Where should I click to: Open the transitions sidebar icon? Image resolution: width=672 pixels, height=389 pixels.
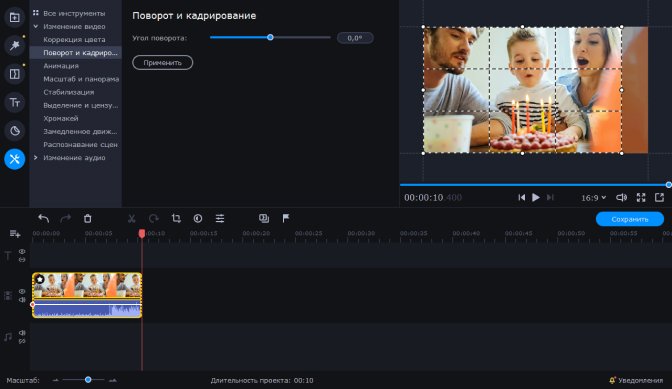click(x=15, y=74)
